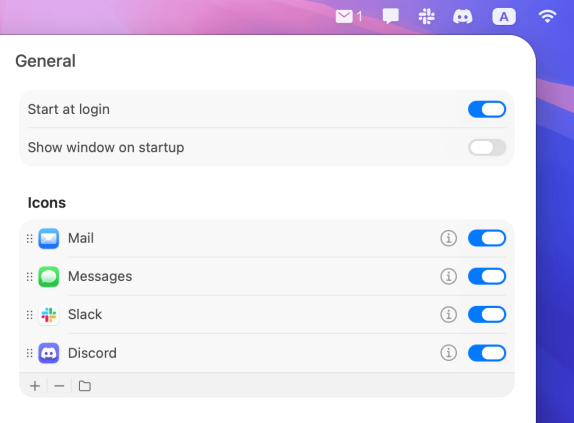Image resolution: width=574 pixels, height=423 pixels.
Task: Click the Discord row drag handle
Action: point(30,353)
